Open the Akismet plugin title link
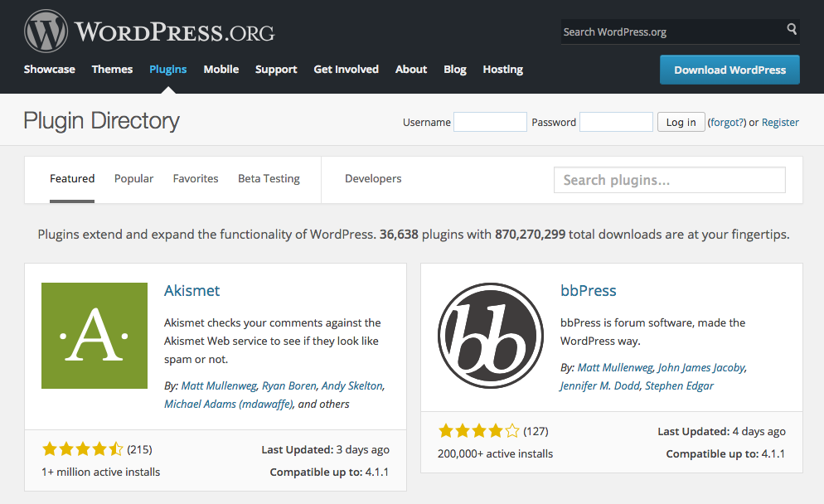This screenshot has height=504, width=824. (191, 291)
